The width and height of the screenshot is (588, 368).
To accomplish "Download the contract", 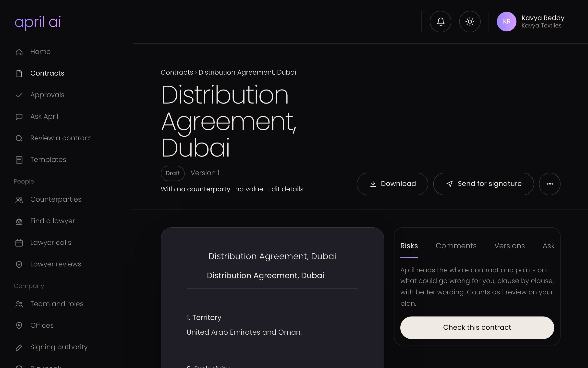I will (x=392, y=184).
